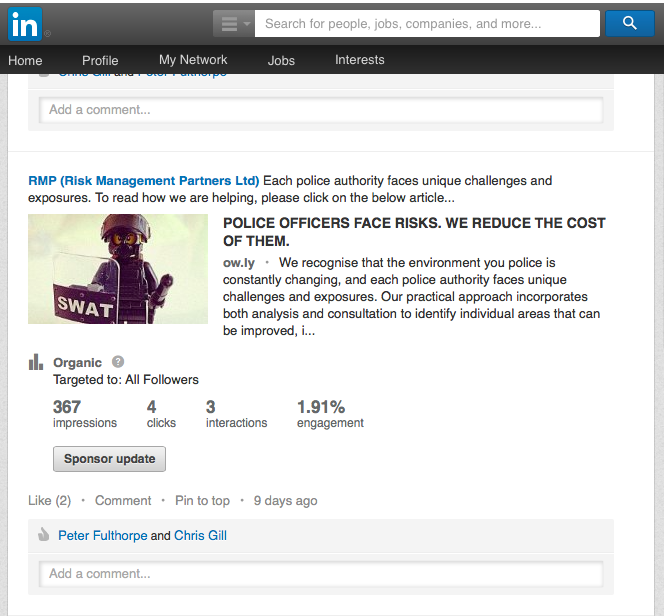
Task: Click the 1.91% engagement statistic
Action: (x=330, y=414)
